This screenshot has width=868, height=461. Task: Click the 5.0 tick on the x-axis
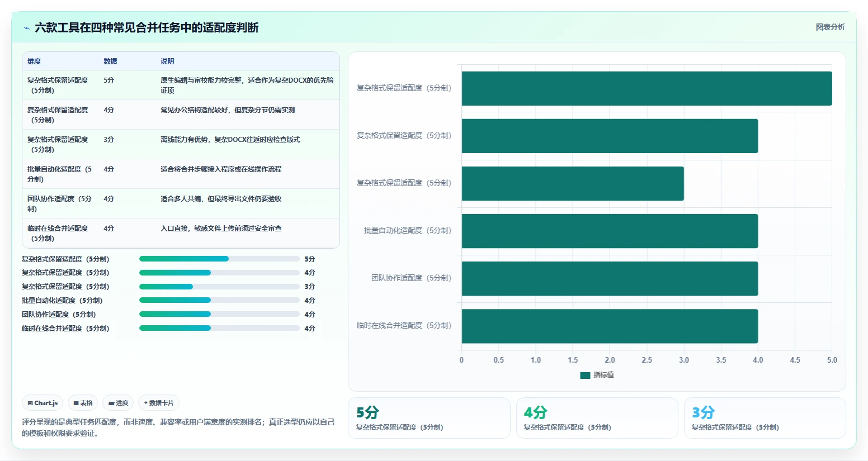click(832, 360)
